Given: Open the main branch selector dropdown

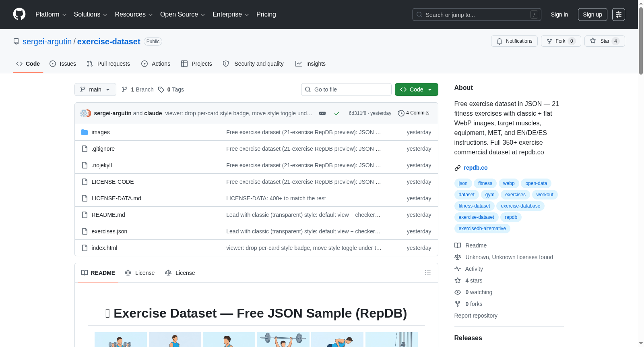Looking at the screenshot, I should [95, 89].
